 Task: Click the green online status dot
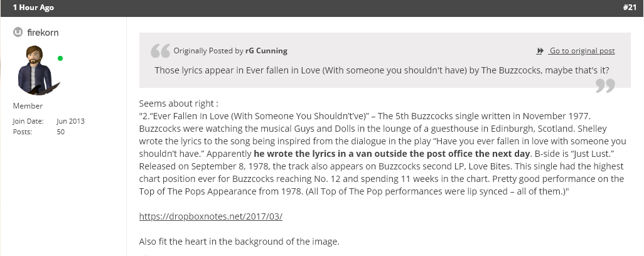click(x=60, y=58)
